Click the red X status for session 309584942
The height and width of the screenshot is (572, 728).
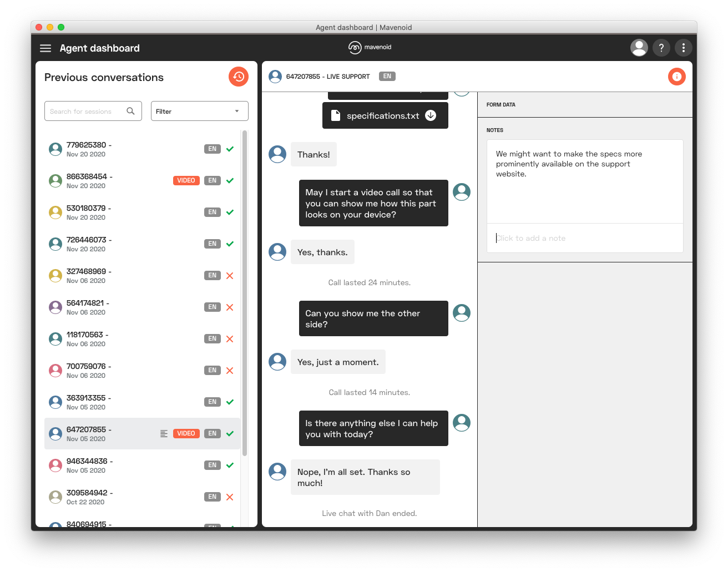pyautogui.click(x=230, y=497)
